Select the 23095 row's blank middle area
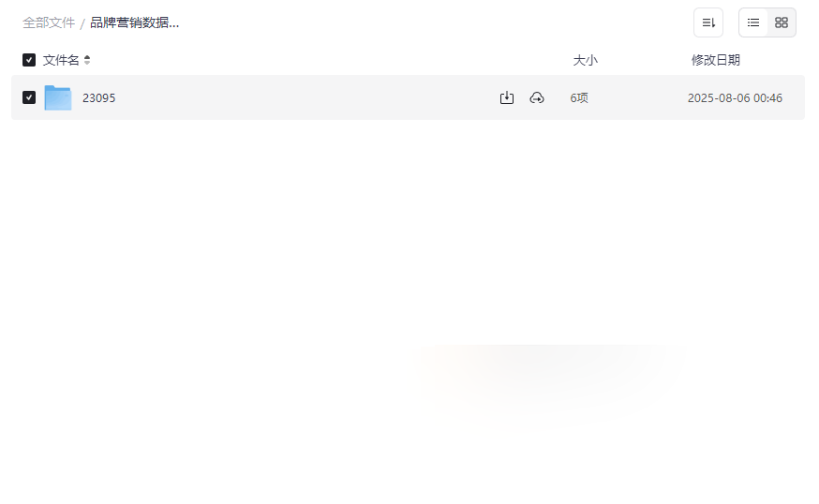Viewport: 819px width, 504px height. click(x=303, y=97)
